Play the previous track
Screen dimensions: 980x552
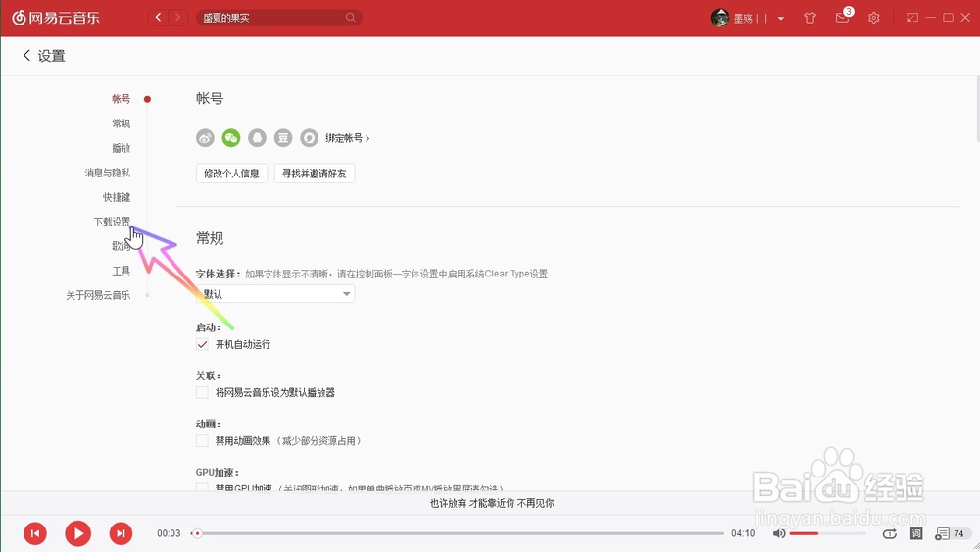coord(35,533)
